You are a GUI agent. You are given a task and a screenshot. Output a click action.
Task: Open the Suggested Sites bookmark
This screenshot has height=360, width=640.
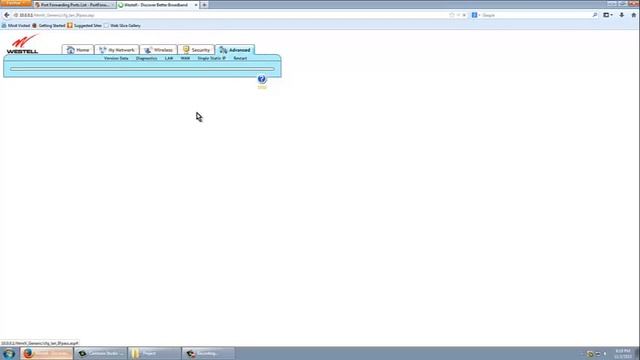tap(84, 25)
